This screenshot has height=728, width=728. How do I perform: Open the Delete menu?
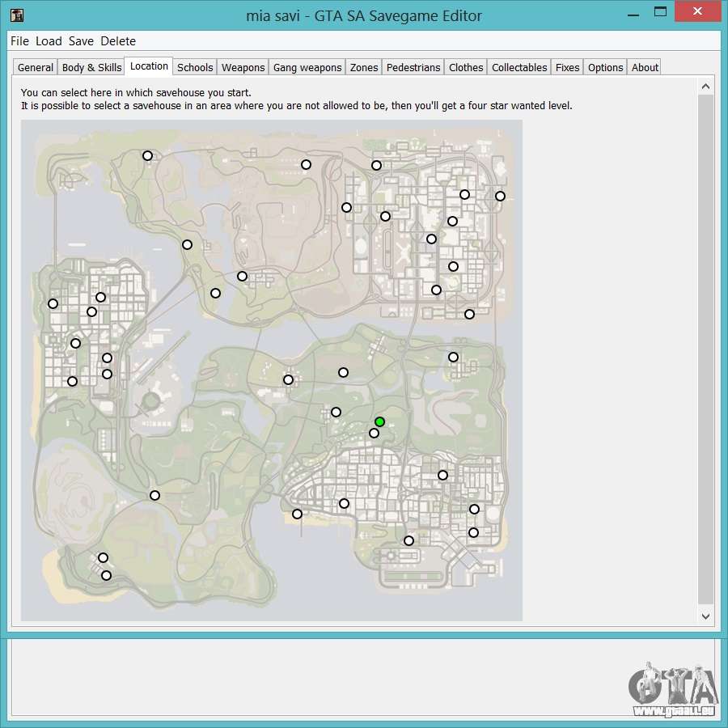[x=118, y=41]
